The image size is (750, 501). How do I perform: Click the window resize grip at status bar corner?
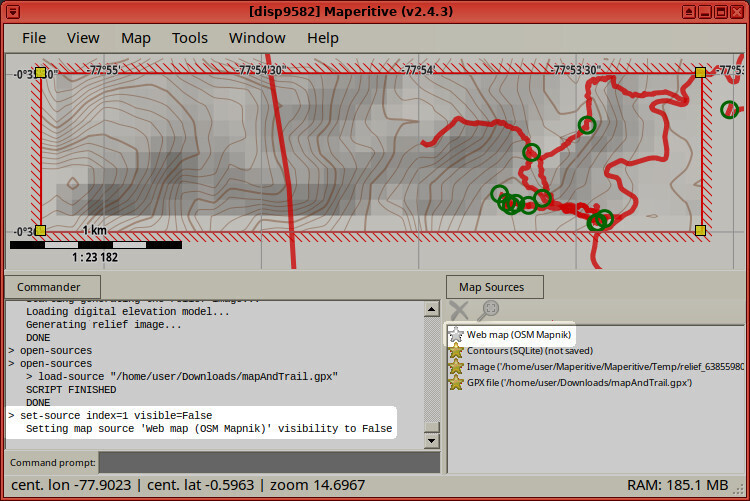(739, 489)
